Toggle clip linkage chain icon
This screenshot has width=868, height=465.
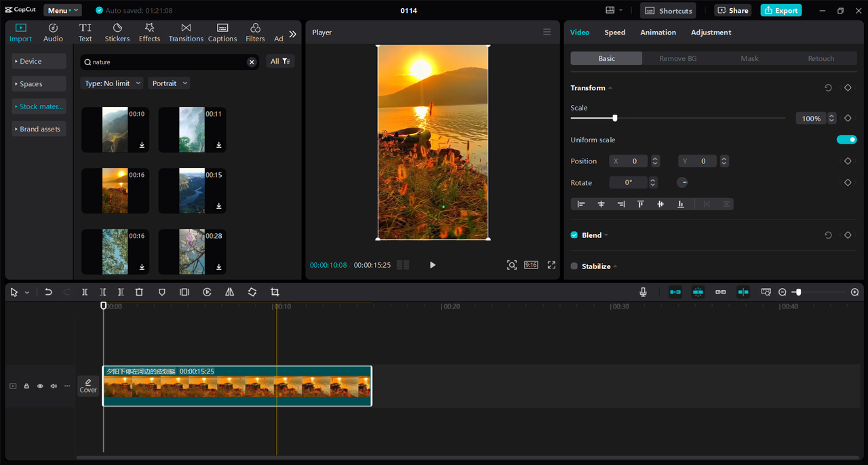[x=721, y=292]
